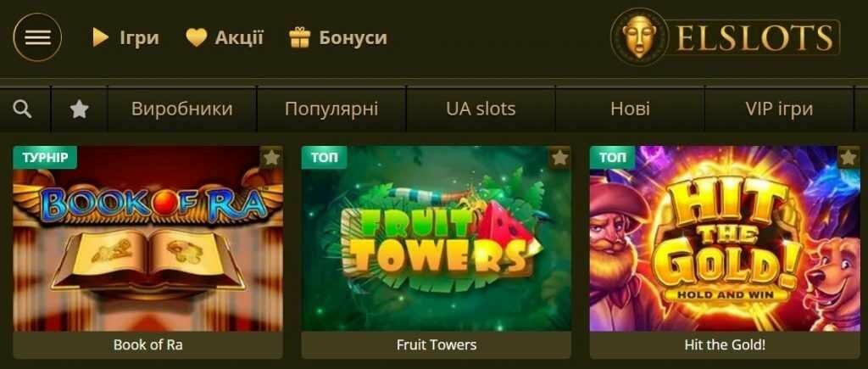
Task: Open the Виробники providers list
Action: click(182, 109)
